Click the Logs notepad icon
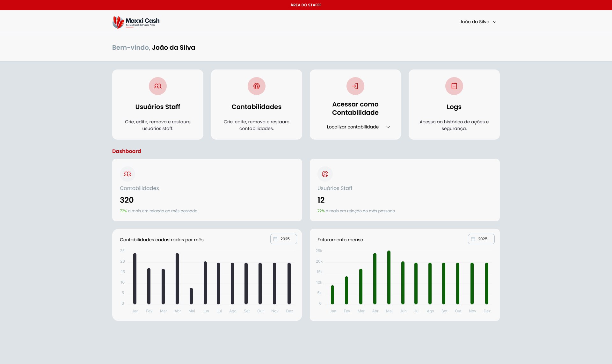The width and height of the screenshot is (612, 364). pyautogui.click(x=454, y=86)
